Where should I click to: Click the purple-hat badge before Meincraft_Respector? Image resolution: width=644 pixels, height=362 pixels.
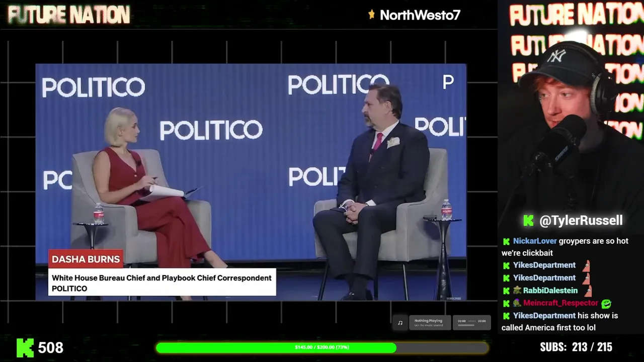pos(517,303)
